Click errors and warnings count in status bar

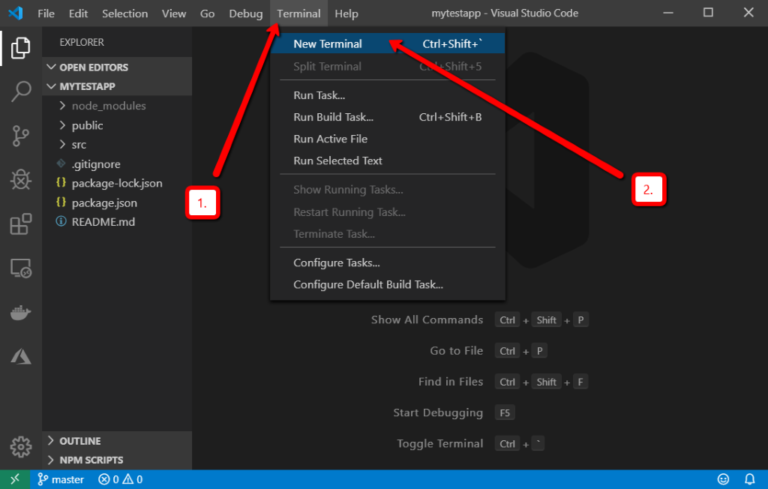120,480
